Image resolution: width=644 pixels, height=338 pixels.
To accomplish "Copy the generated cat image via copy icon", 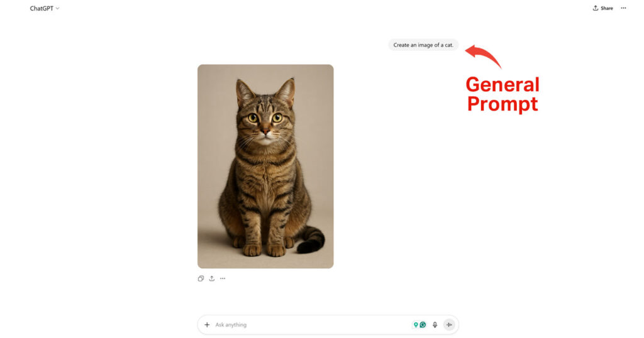I will pos(201,278).
